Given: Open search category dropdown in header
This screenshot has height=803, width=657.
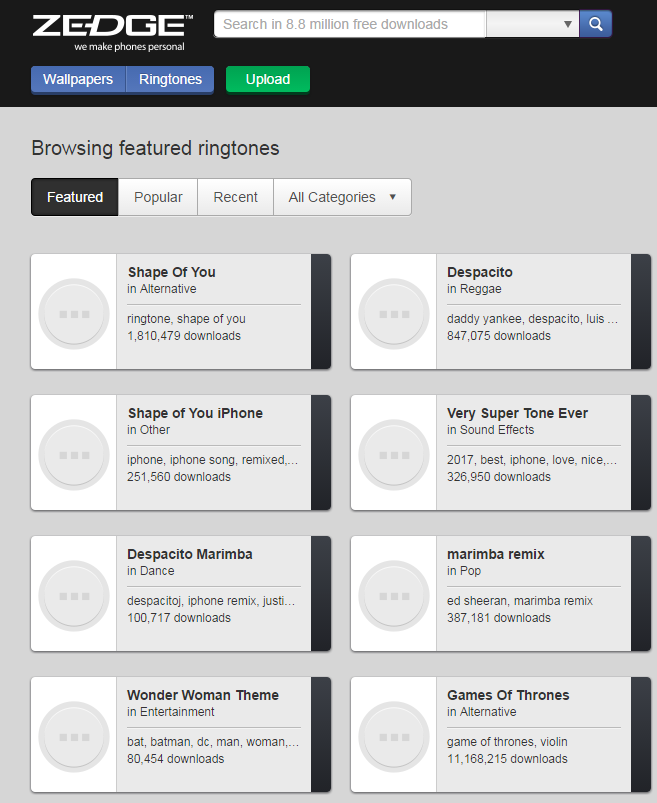Looking at the screenshot, I should tap(533, 24).
